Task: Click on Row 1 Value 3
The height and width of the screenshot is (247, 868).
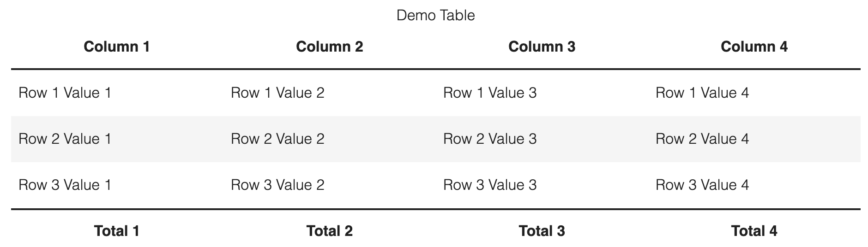Action: [490, 93]
